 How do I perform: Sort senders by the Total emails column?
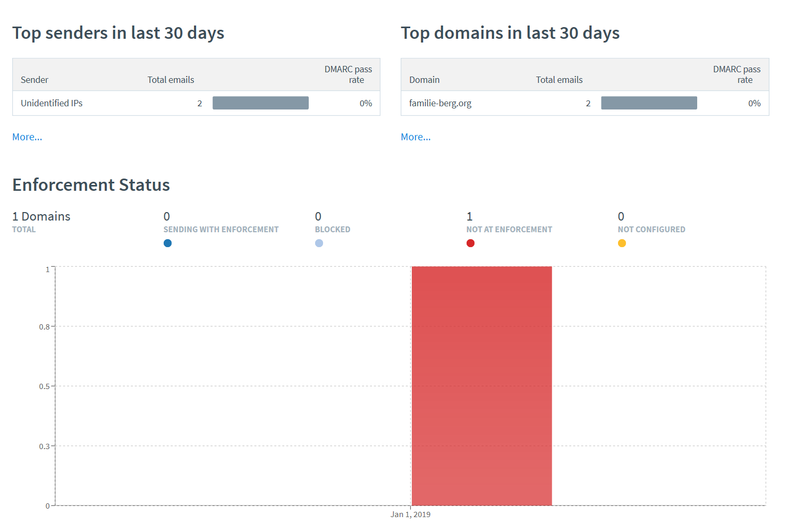(x=171, y=79)
